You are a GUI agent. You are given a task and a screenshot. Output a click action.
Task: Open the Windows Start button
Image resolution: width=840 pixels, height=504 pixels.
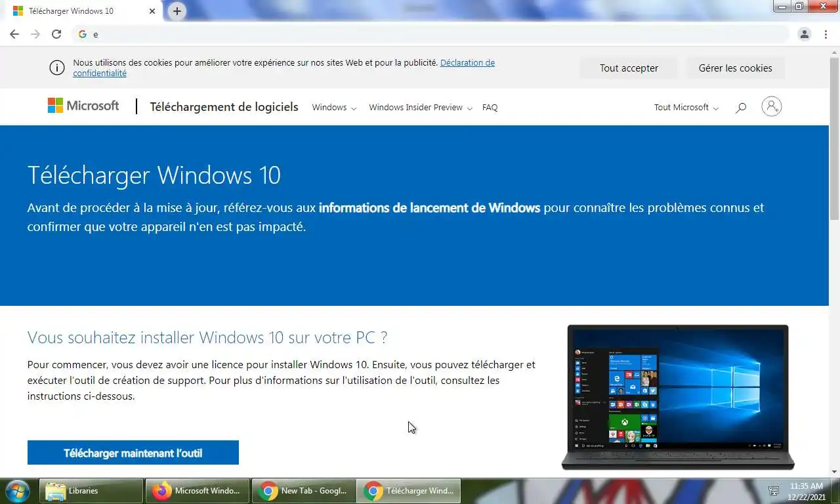point(18,490)
